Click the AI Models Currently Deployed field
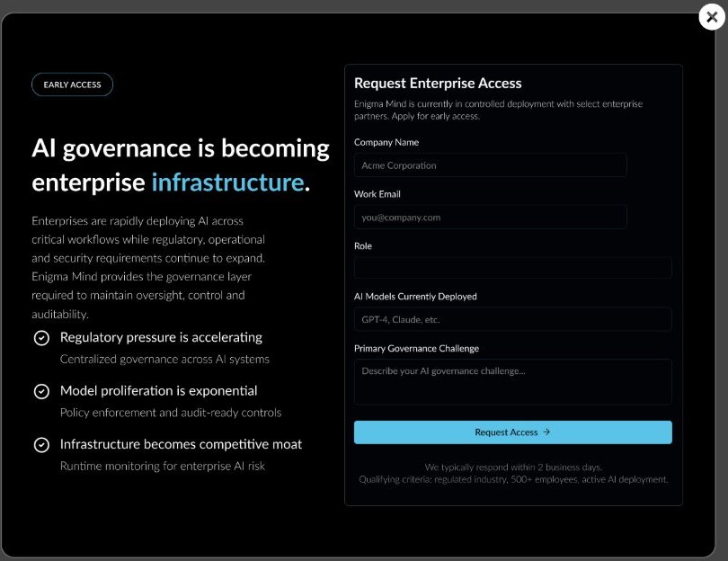This screenshot has width=728, height=561. 513,319
